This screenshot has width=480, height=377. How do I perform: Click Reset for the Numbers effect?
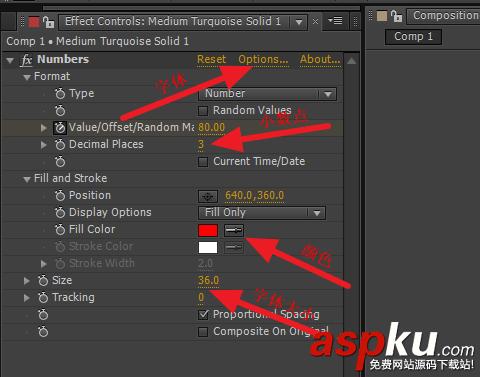[211, 59]
